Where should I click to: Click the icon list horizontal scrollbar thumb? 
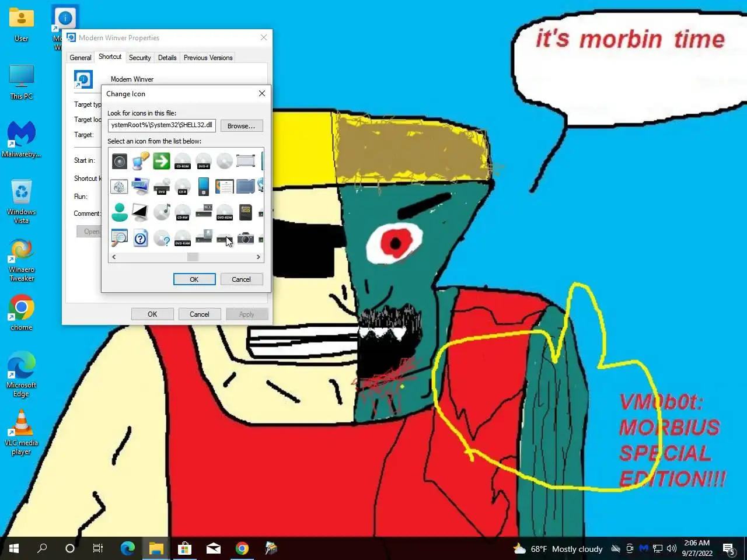tap(193, 257)
